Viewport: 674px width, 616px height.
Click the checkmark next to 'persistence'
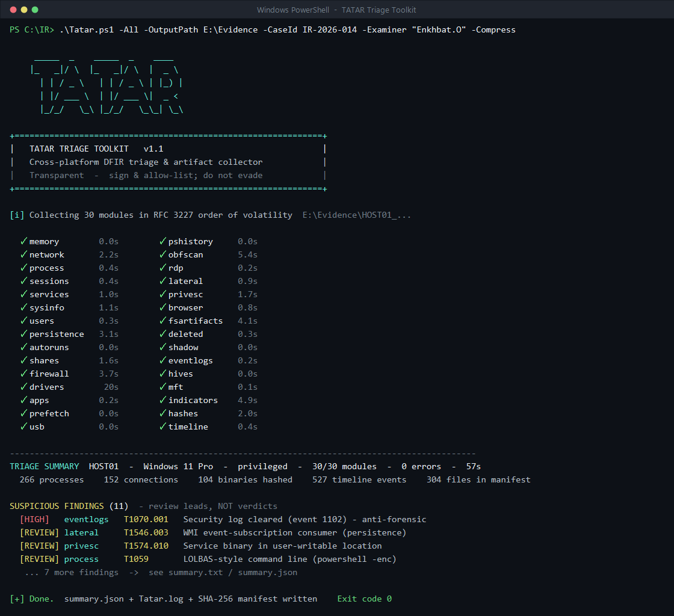click(x=23, y=334)
